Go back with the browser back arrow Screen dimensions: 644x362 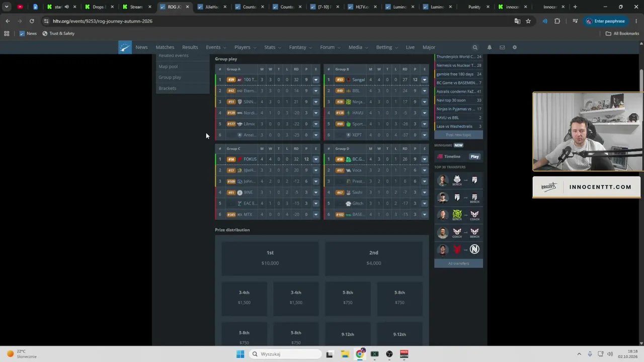pos(8,21)
